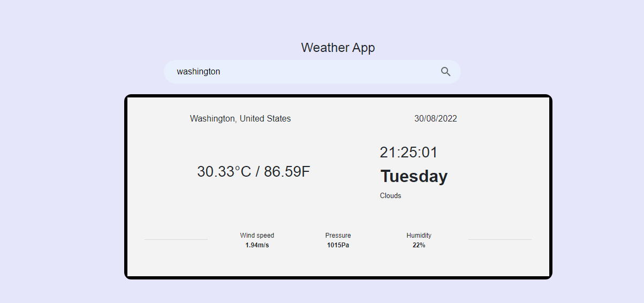Viewport: 644px width, 303px height.
Task: Click the date 30/08/2022
Action: click(x=435, y=119)
